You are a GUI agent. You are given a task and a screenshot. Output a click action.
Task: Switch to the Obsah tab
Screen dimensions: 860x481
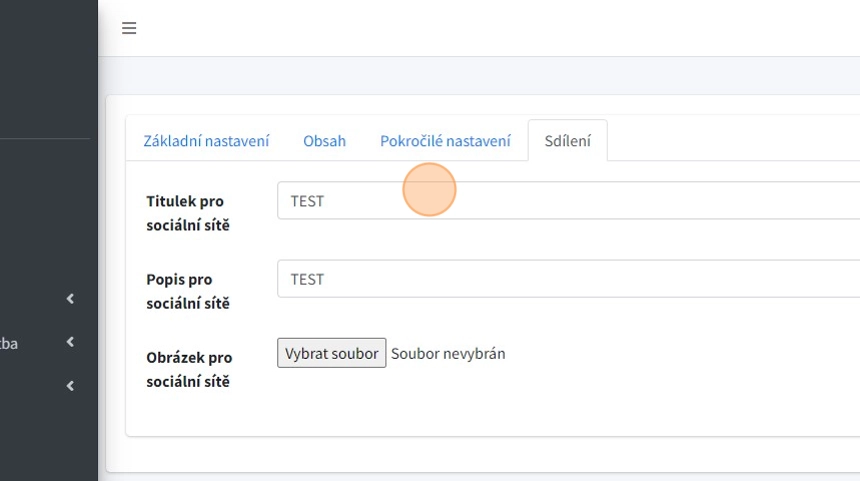324,141
